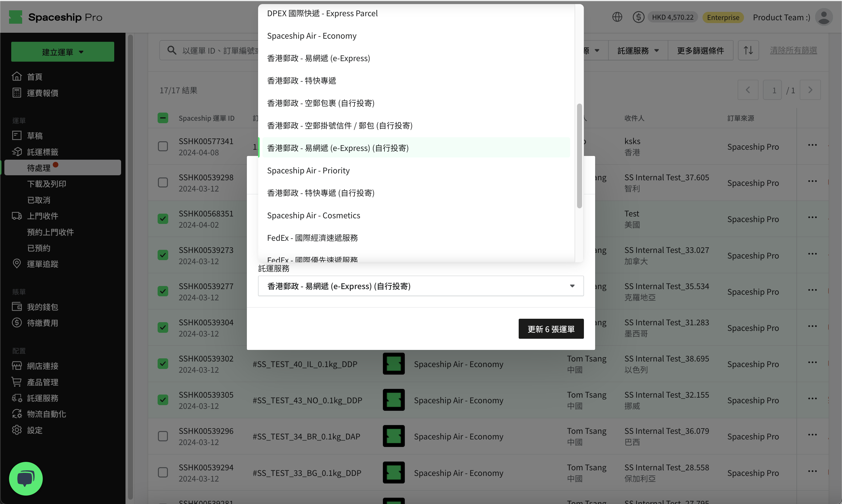Toggle the select-all header checkbox
This screenshot has width=842, height=504.
(163, 118)
